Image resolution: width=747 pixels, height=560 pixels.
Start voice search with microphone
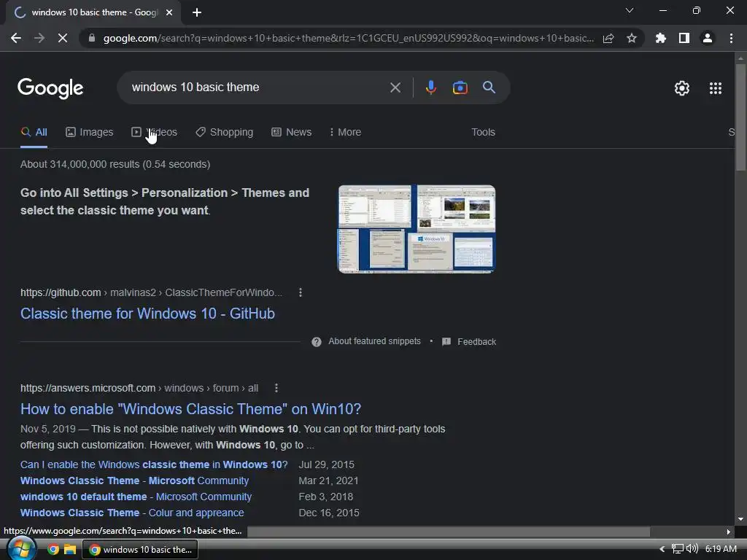(430, 87)
